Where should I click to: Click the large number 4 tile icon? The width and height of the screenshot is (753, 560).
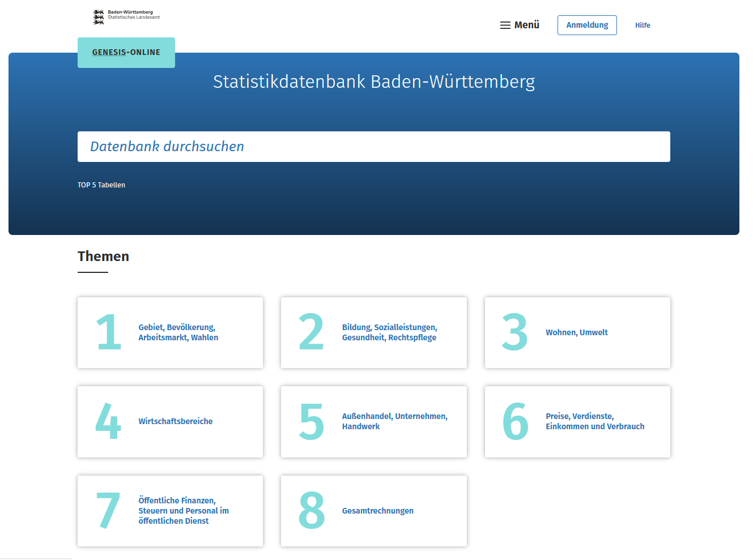pyautogui.click(x=108, y=421)
